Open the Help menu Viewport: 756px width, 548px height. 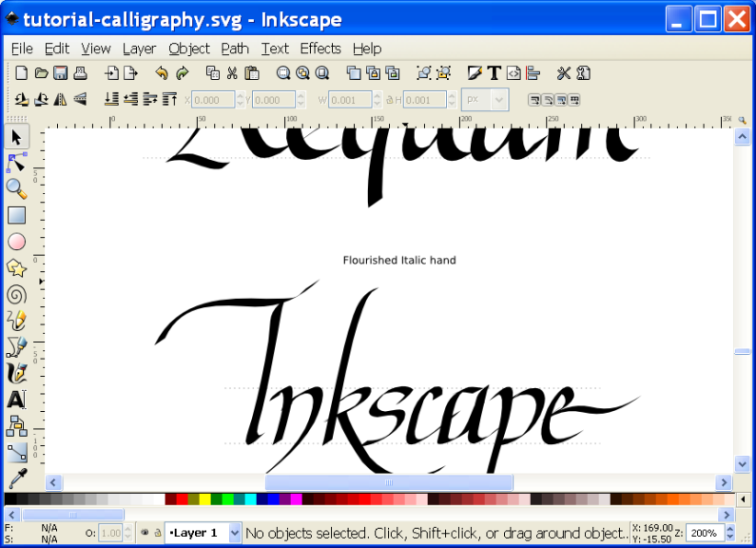coord(367,49)
